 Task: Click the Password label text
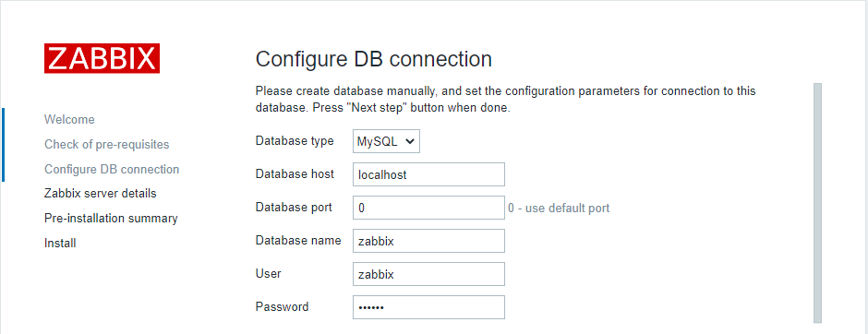coord(282,306)
